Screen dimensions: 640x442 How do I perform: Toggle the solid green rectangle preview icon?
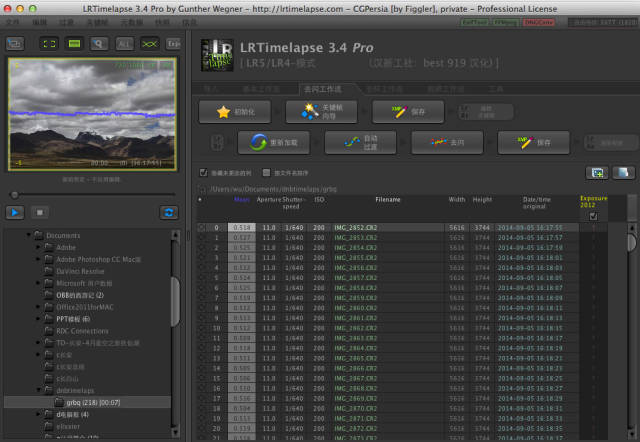(74, 44)
